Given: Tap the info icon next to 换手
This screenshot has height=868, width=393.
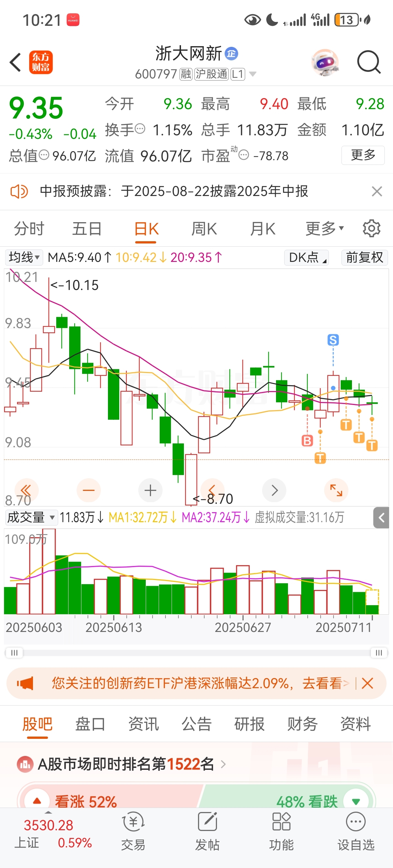Looking at the screenshot, I should tap(140, 129).
